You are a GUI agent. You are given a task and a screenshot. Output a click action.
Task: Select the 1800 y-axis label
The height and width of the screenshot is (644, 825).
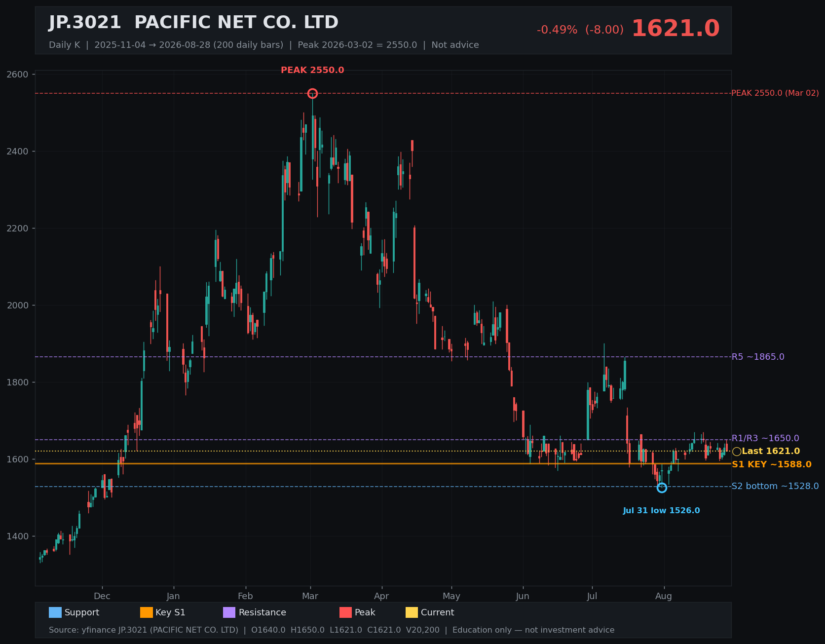[x=18, y=382]
